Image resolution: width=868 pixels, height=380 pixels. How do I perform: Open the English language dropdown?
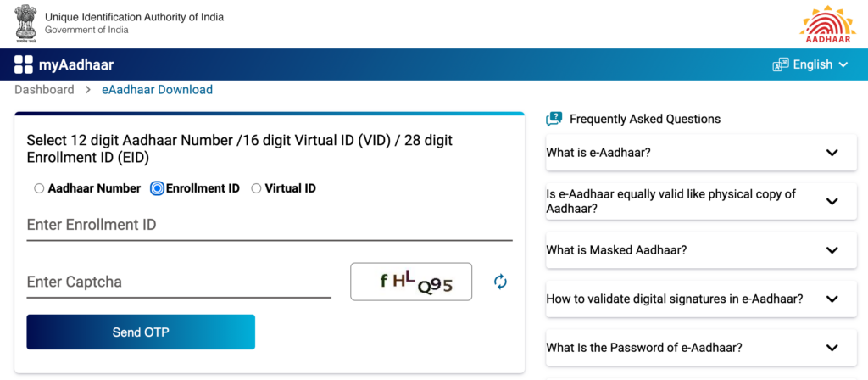pyautogui.click(x=819, y=64)
